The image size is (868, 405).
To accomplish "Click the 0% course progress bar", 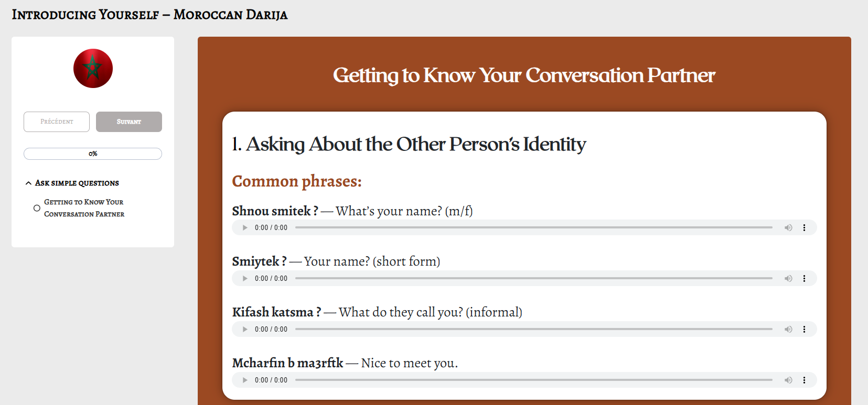I will pyautogui.click(x=93, y=154).
